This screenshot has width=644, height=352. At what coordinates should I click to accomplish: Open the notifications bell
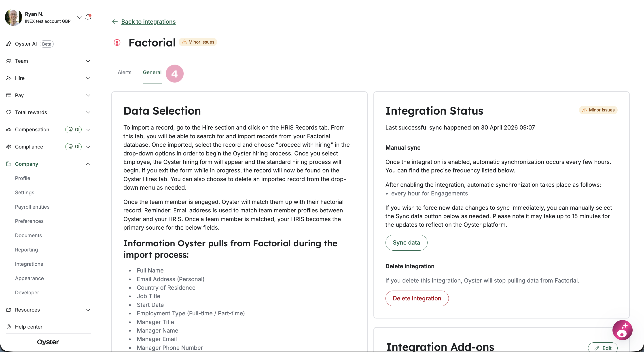[x=88, y=17]
